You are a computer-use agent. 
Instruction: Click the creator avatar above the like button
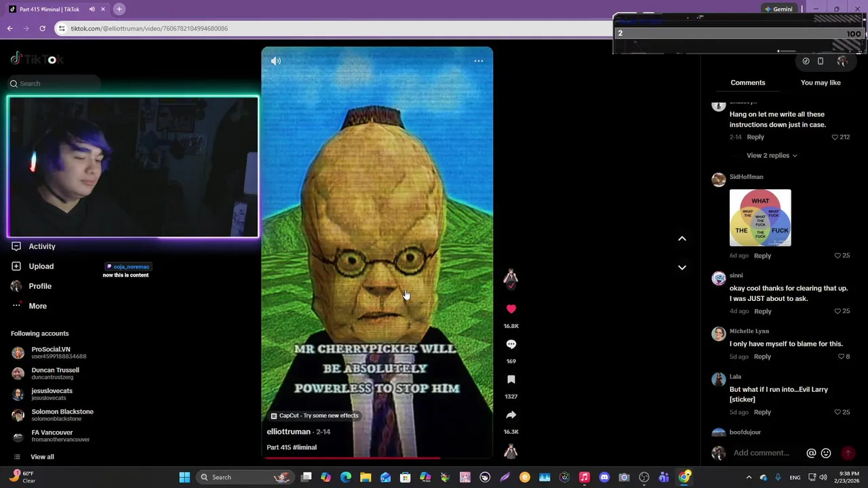point(511,277)
